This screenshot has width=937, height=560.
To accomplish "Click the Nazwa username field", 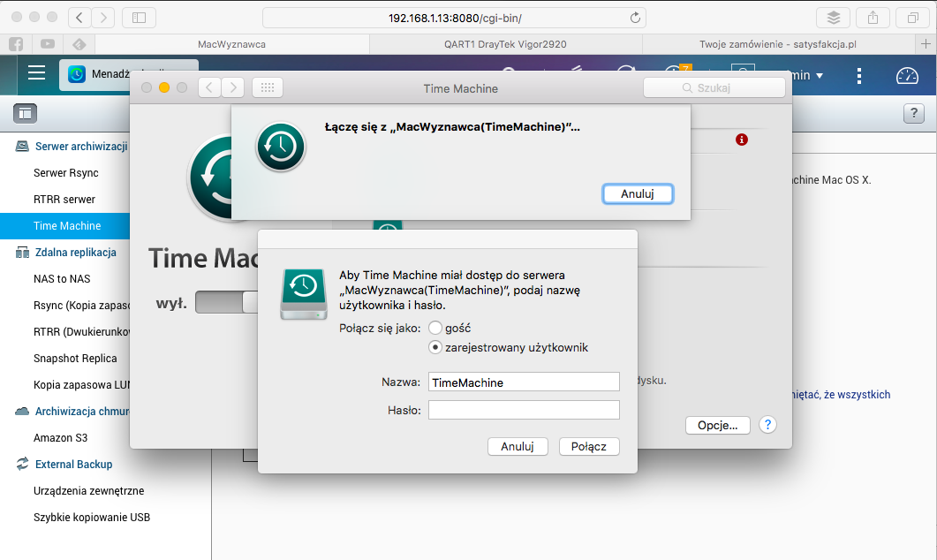I will click(x=524, y=382).
